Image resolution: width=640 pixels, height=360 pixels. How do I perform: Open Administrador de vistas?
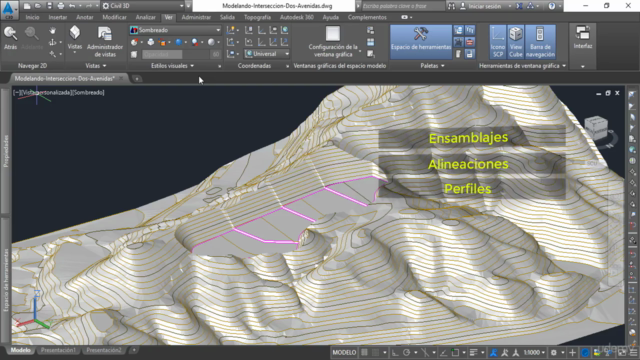pyautogui.click(x=105, y=42)
